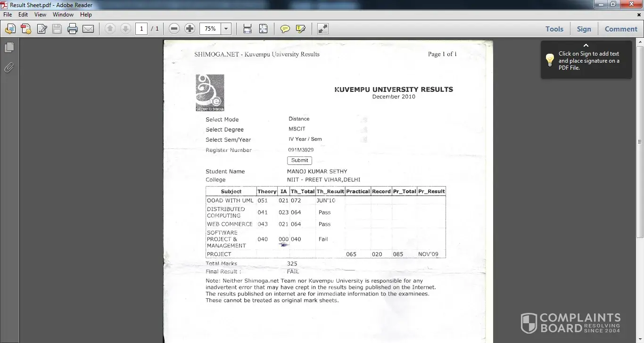Open the Sign pane
This screenshot has width=644, height=343.
(584, 29)
